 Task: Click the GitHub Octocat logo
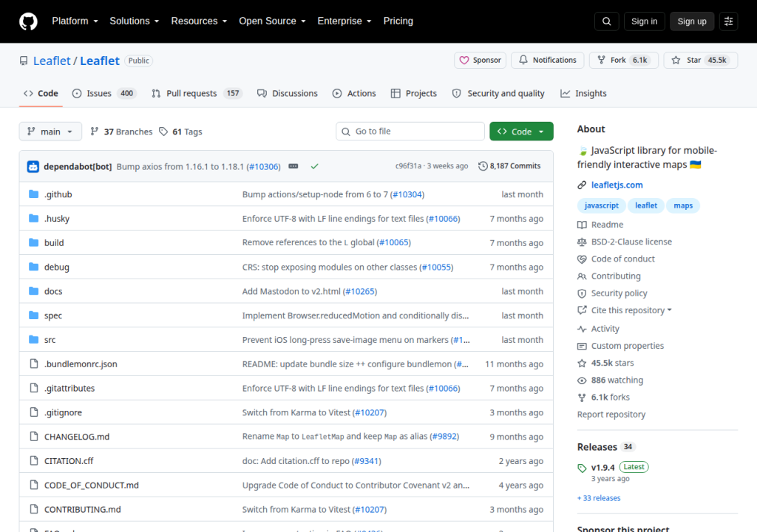click(x=28, y=21)
